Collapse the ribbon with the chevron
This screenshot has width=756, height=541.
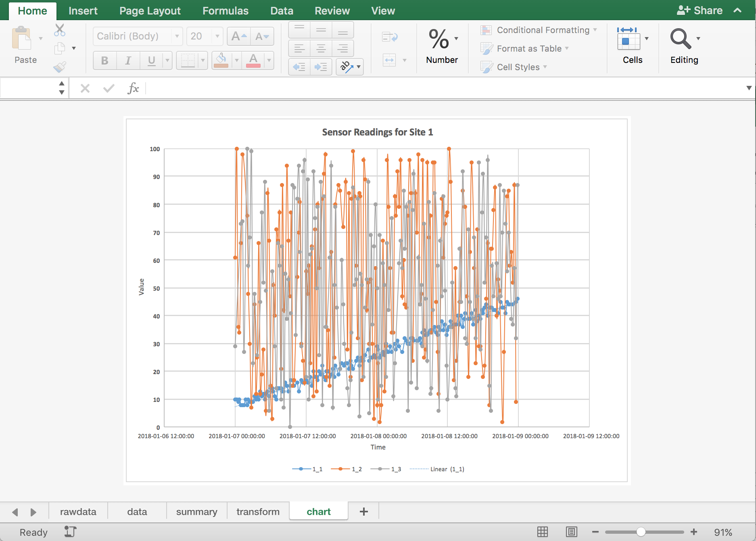pyautogui.click(x=737, y=10)
